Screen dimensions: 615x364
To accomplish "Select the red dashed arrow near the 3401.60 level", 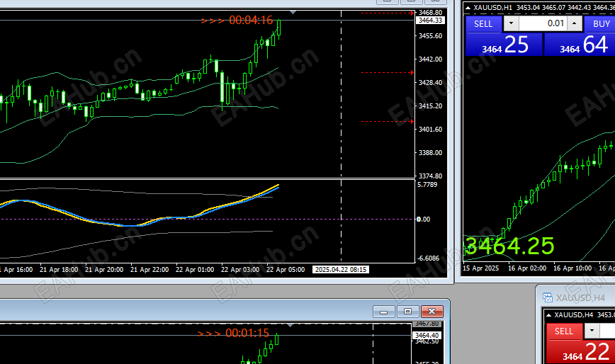I will (388, 122).
